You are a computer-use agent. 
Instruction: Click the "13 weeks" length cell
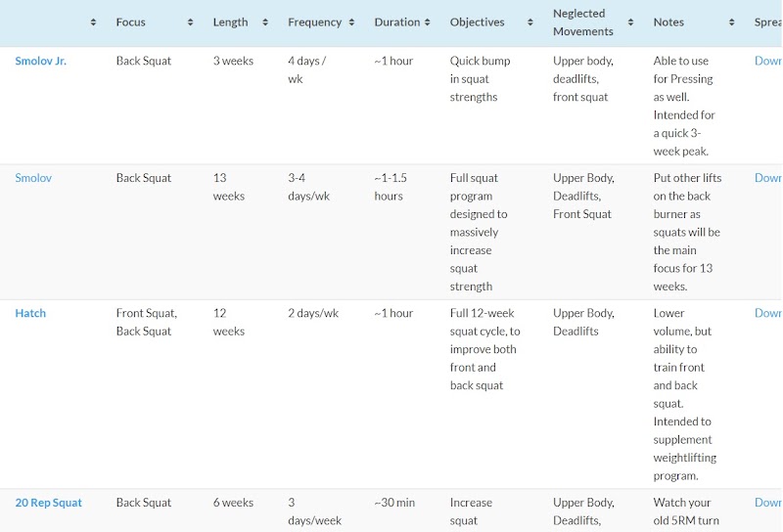228,187
